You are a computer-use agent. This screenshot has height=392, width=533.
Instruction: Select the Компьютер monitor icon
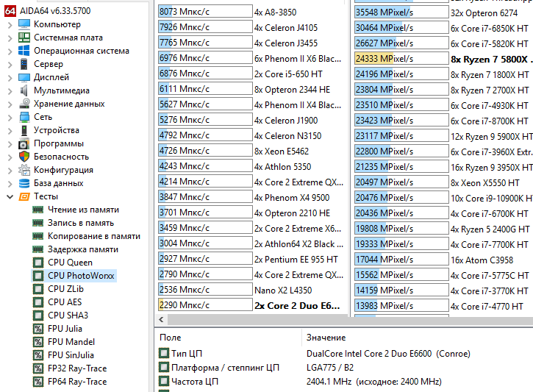(x=24, y=24)
